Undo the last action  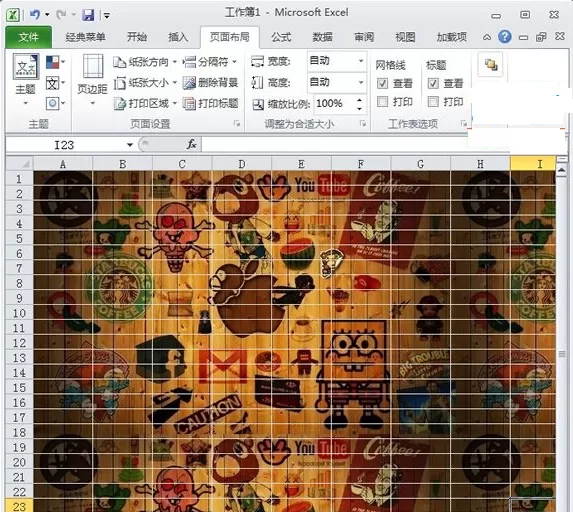point(35,15)
